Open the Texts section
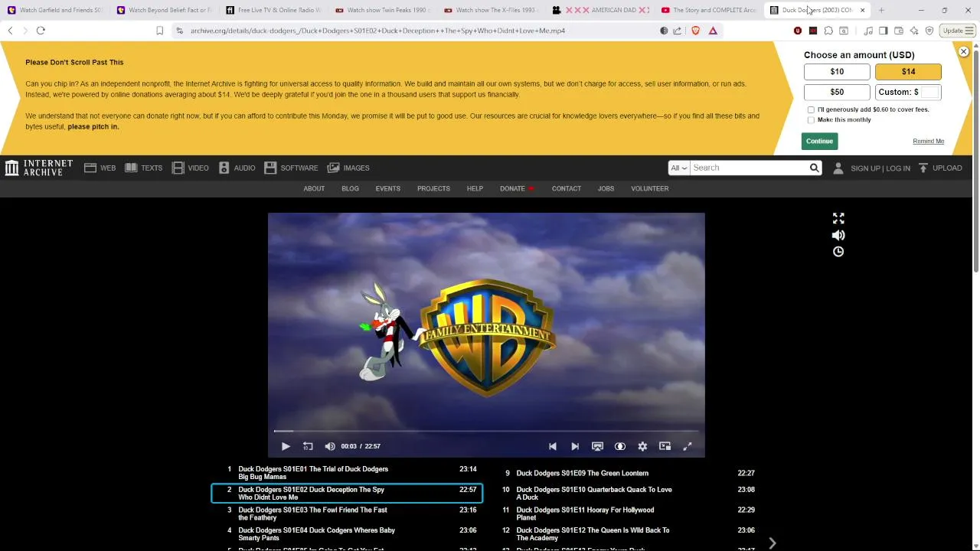 pos(144,168)
